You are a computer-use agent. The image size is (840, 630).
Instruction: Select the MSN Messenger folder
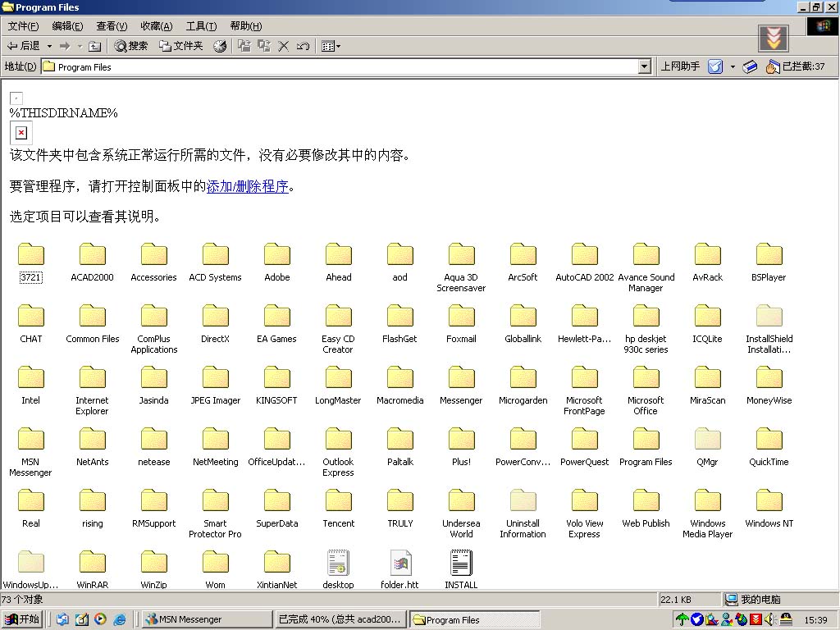tap(30, 453)
